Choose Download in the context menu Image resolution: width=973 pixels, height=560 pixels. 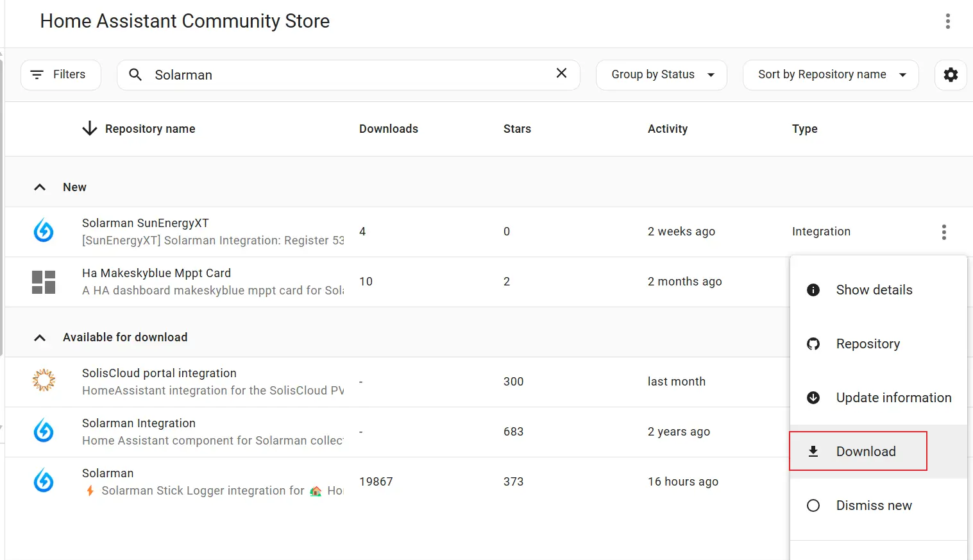click(x=865, y=452)
